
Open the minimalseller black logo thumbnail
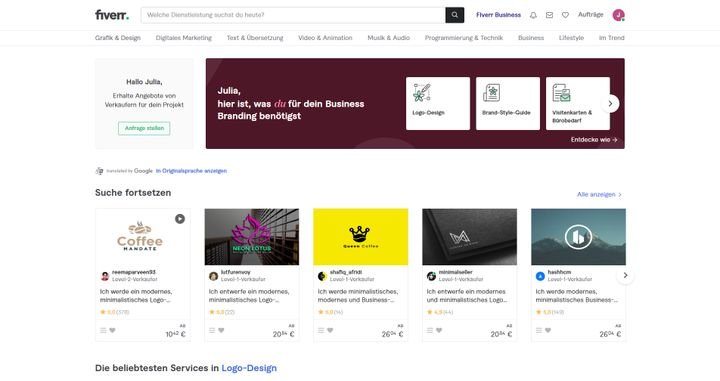pos(469,237)
